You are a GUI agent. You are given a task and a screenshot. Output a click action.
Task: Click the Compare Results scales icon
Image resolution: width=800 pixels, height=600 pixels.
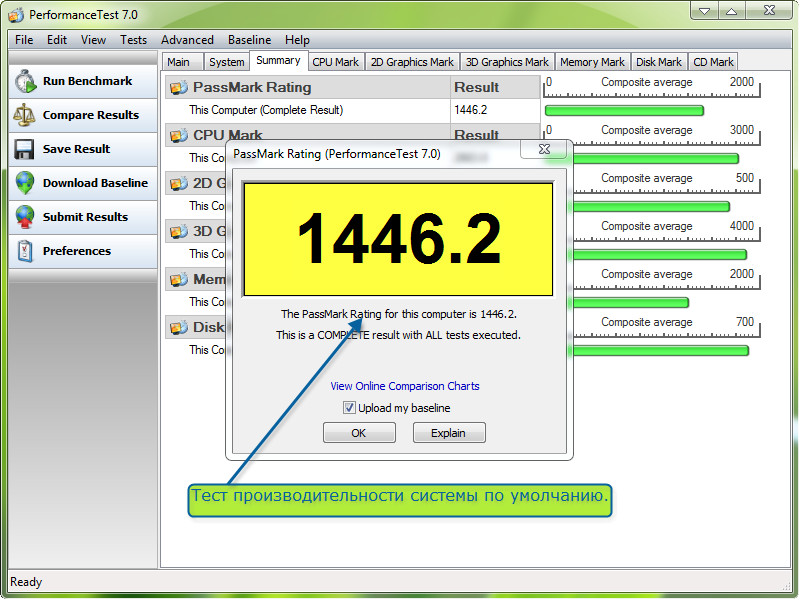tap(25, 116)
